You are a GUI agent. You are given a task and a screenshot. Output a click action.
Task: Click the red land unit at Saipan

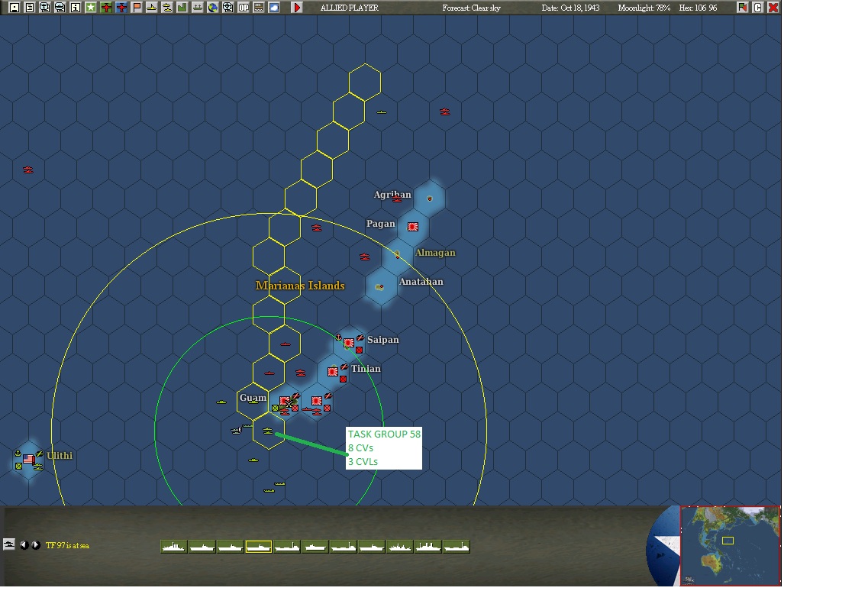pyautogui.click(x=360, y=350)
